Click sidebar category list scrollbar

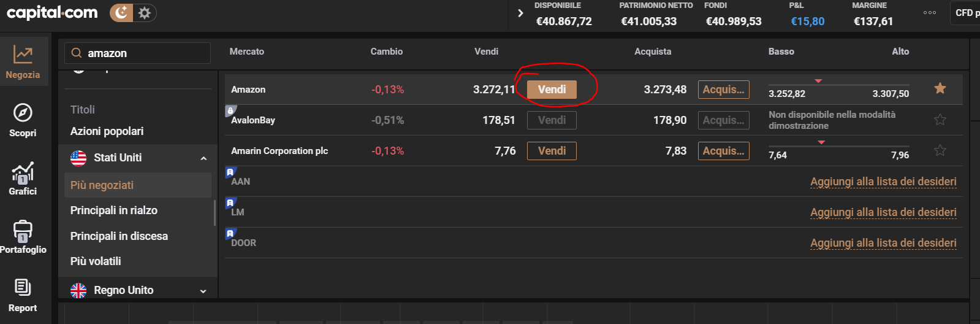point(215,212)
